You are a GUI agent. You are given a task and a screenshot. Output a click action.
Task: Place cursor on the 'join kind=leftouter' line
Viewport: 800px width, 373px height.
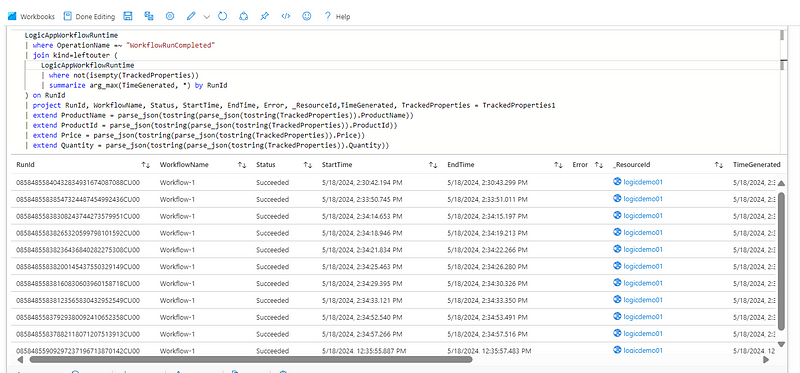coord(75,55)
